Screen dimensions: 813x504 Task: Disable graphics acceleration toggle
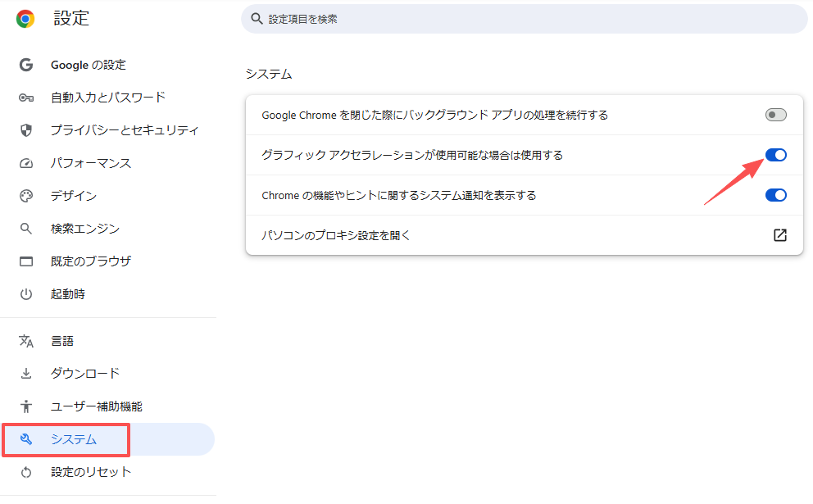775,155
